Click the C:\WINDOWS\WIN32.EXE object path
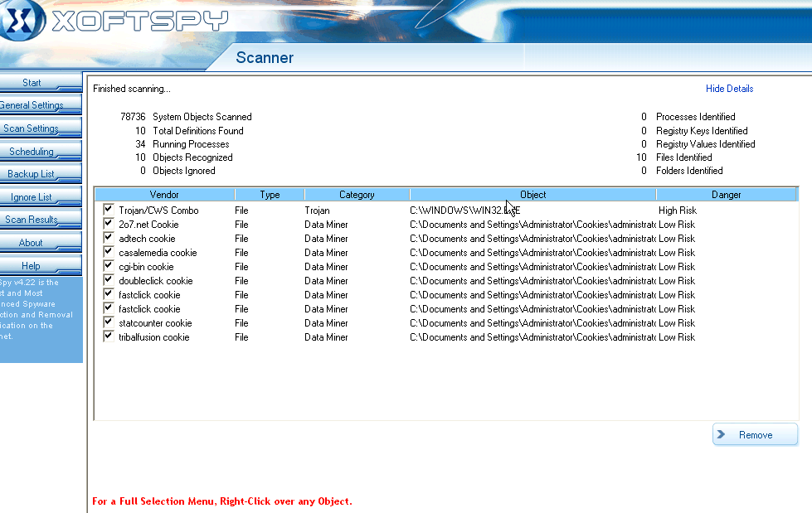Image resolution: width=812 pixels, height=513 pixels. tap(465, 211)
